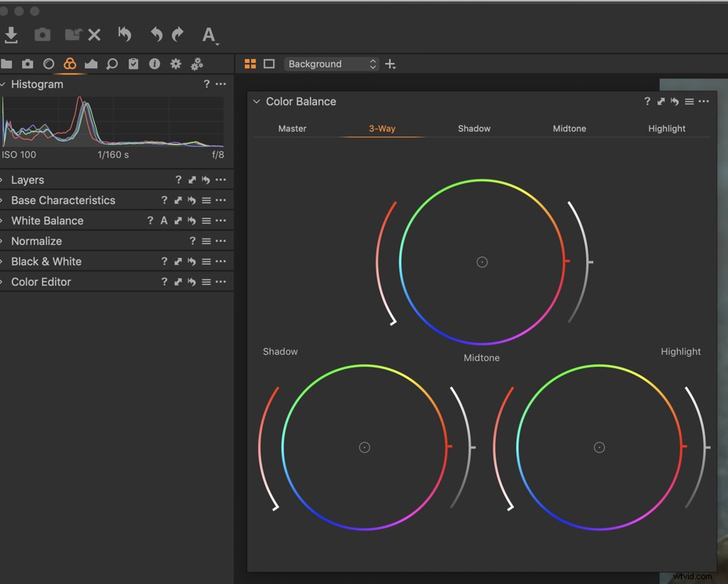Open Auto adjust on White Balance

tap(163, 221)
